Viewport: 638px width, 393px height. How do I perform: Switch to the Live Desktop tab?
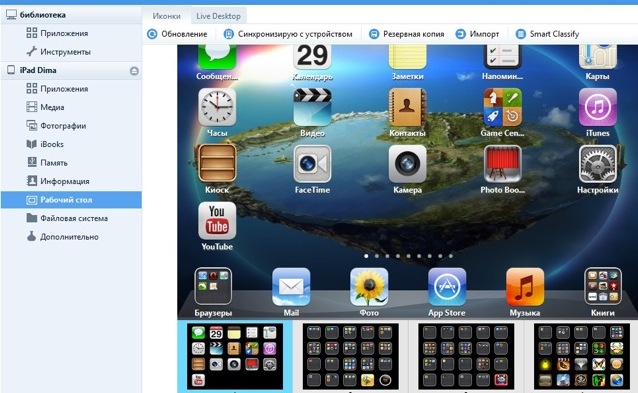coord(218,16)
